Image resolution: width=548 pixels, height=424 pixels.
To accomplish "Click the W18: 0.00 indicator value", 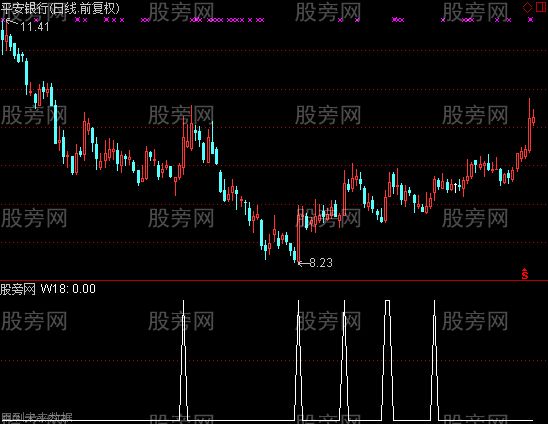I will click(x=68, y=289).
